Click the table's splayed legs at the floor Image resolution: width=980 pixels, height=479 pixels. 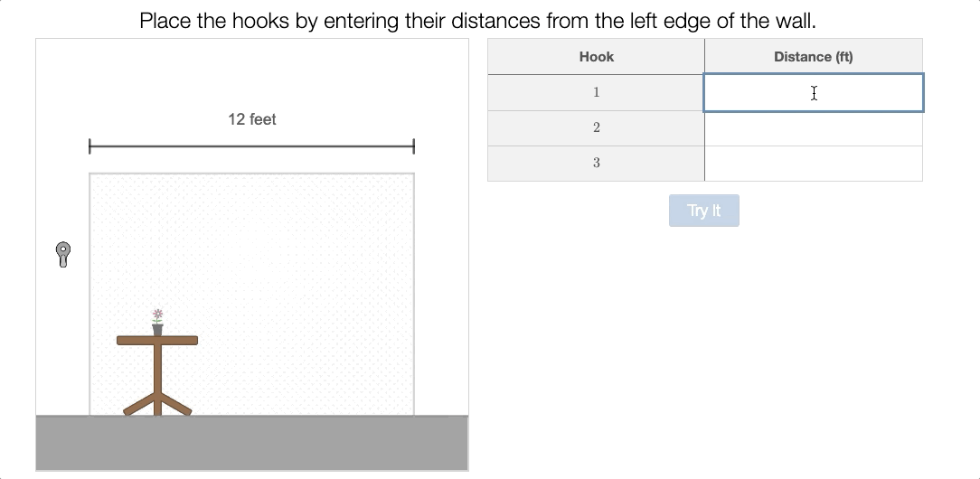pyautogui.click(x=157, y=404)
